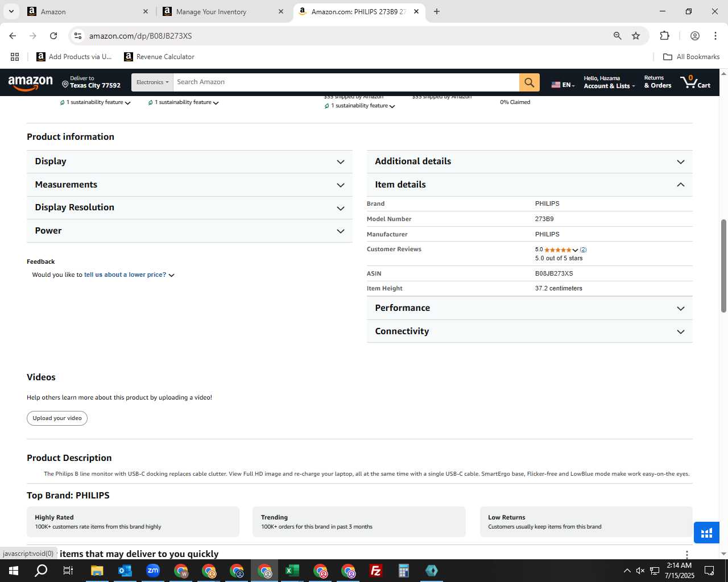Expand the Performance section
The height and width of the screenshot is (582, 728).
point(530,308)
